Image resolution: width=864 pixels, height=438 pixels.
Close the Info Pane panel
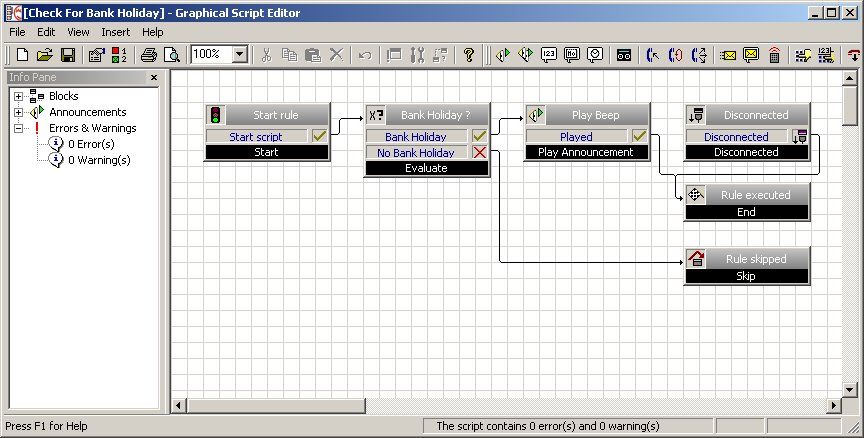(154, 77)
